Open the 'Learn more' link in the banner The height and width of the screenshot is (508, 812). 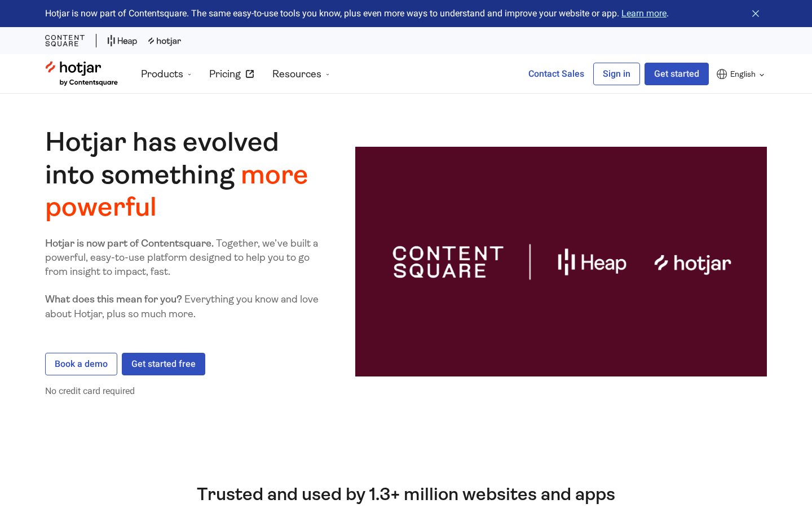tap(643, 13)
